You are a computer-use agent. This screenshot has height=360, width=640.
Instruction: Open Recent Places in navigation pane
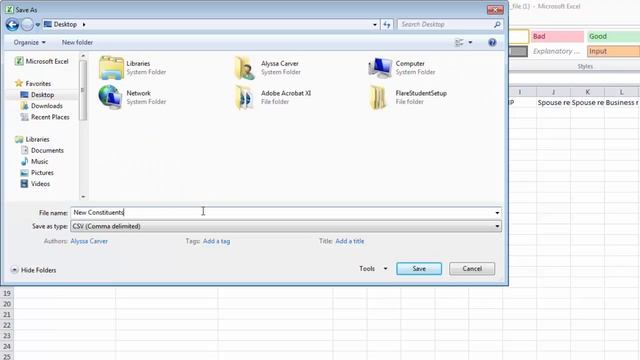45,117
